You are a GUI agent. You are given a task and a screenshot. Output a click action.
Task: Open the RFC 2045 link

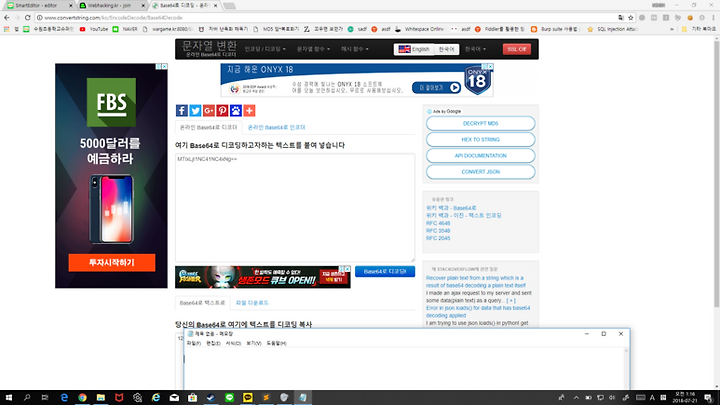click(438, 238)
